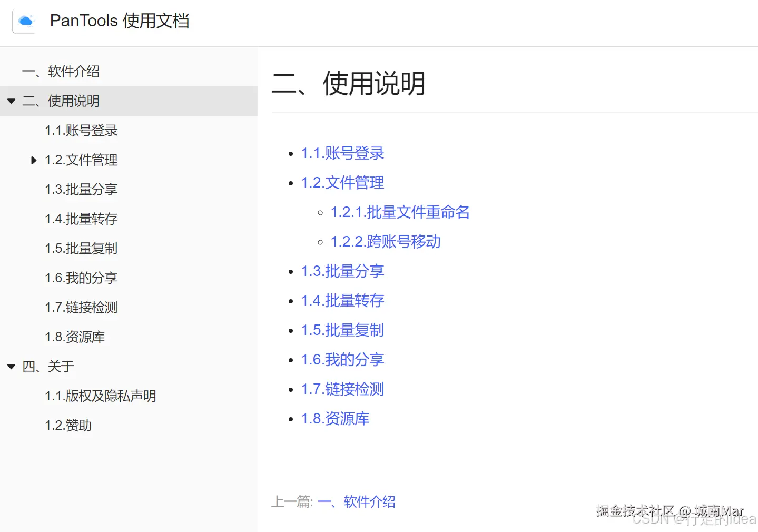758x532 pixels.
Task: Open the PanTools 使用文档 title
Action: (120, 21)
